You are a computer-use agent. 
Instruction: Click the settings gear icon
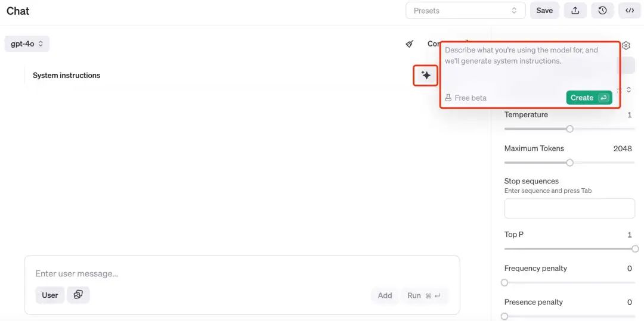coord(626,46)
